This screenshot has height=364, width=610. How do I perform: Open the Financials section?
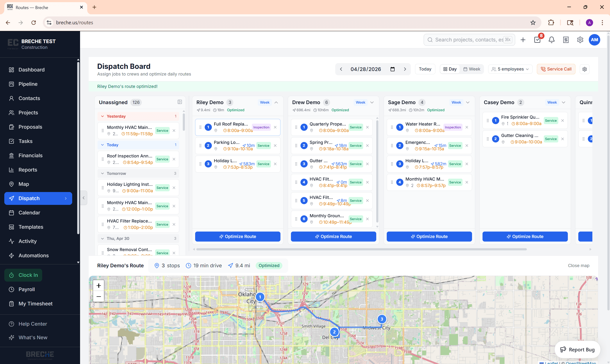click(38, 156)
